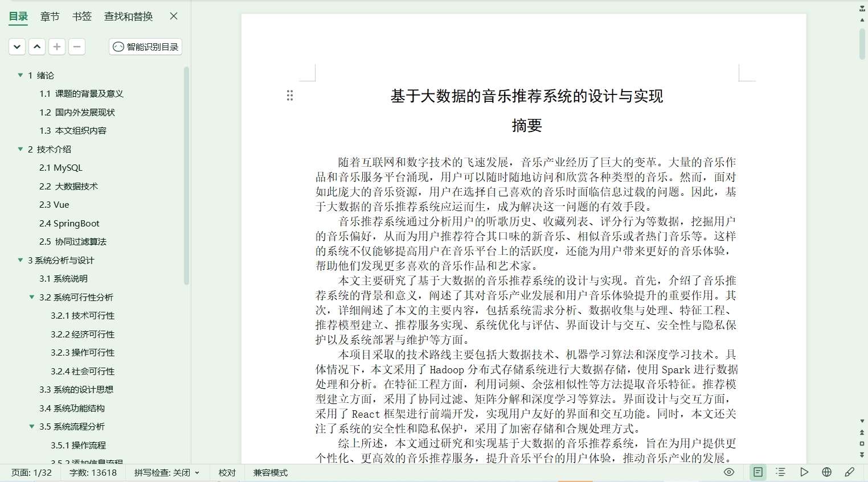
Task: Switch to outline view icon
Action: coord(781,472)
